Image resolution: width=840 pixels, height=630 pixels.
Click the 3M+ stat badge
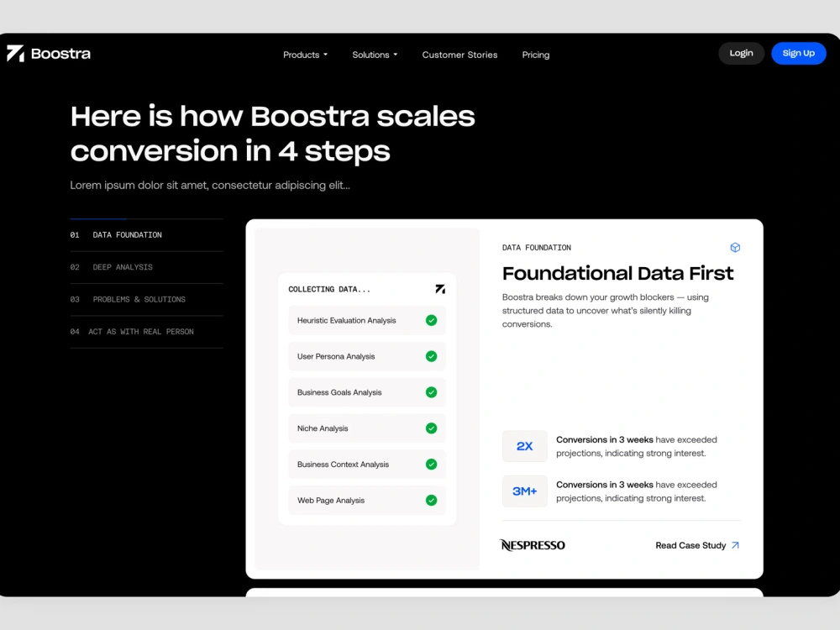524,491
